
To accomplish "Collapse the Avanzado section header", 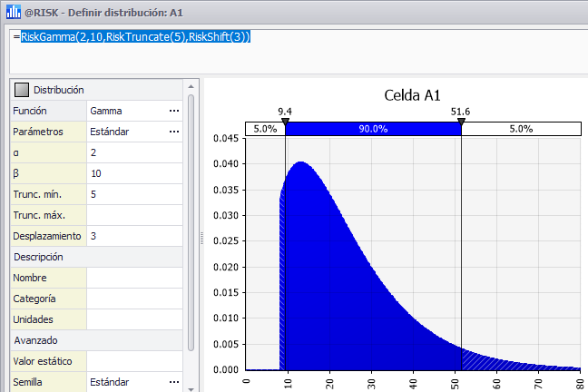I will [x=34, y=340].
